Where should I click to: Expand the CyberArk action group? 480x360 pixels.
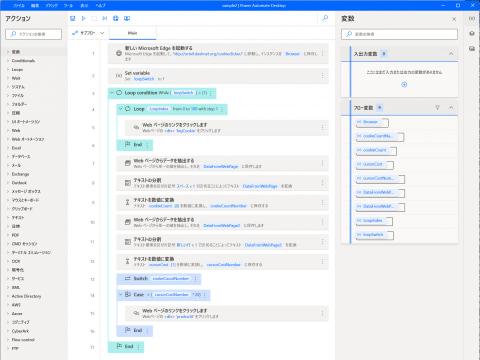coord(8,331)
